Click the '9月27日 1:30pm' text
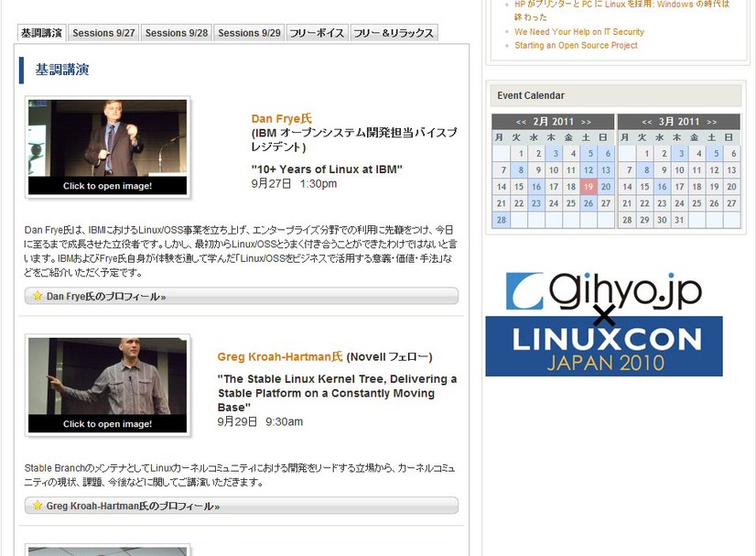 point(294,184)
